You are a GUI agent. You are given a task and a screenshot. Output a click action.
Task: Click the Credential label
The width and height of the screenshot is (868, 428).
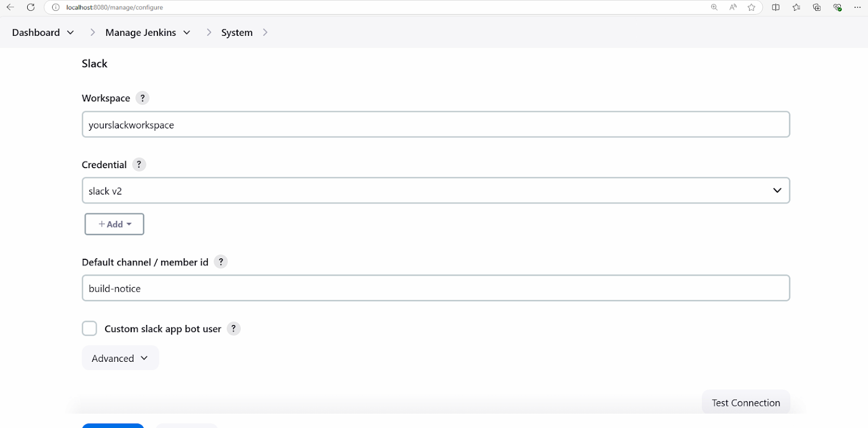click(x=104, y=165)
